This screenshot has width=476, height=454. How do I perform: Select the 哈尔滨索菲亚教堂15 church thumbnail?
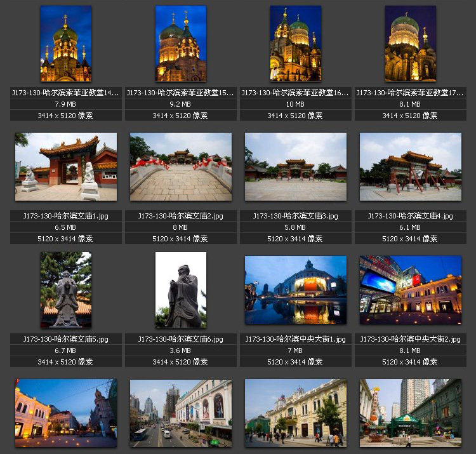[181, 43]
